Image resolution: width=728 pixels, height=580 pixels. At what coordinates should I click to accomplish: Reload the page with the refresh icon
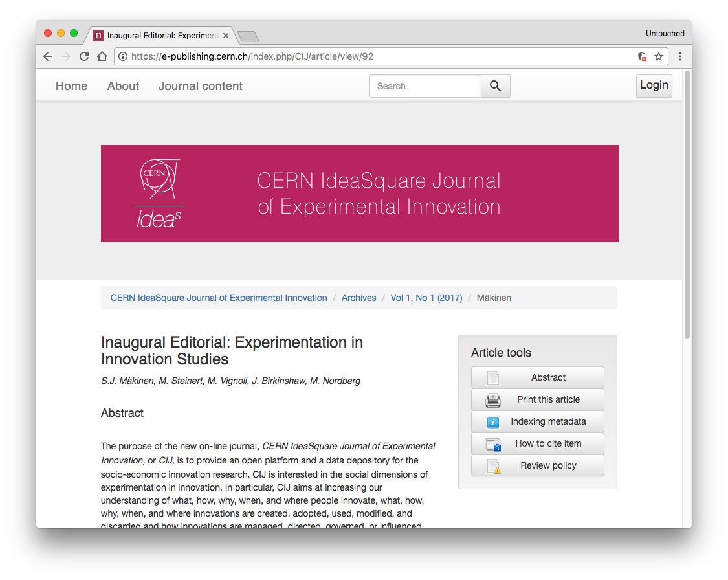pyautogui.click(x=84, y=56)
